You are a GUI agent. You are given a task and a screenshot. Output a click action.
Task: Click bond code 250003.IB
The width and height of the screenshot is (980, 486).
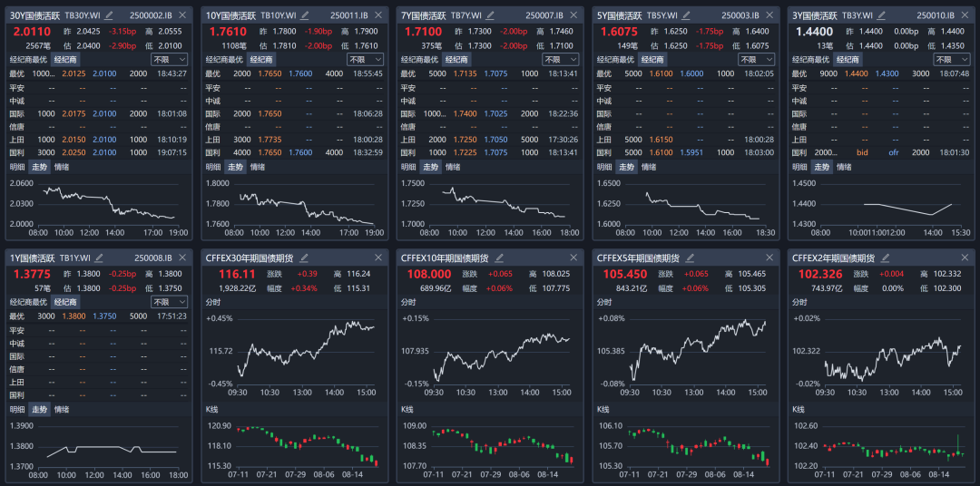point(740,15)
